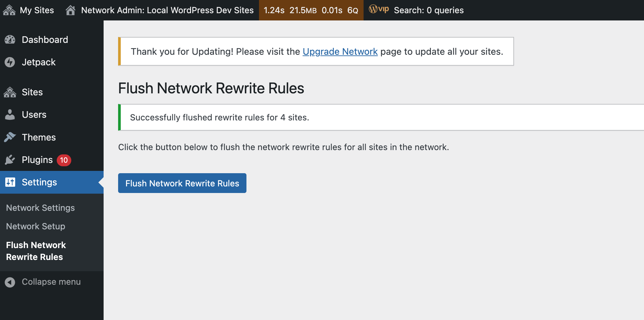
Task: Click the Network Admin home icon
Action: (70, 10)
